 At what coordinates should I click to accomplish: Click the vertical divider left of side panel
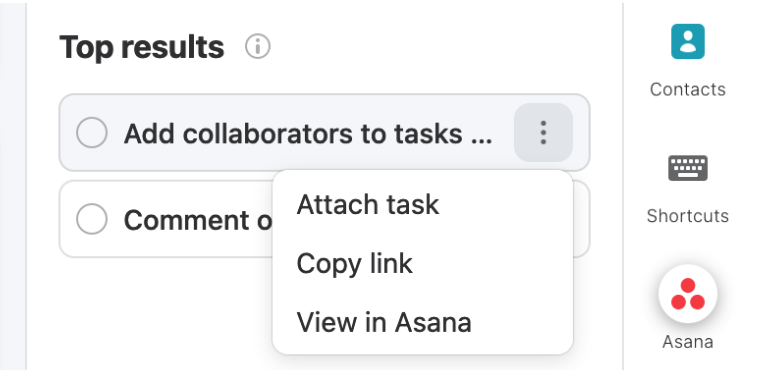click(623, 188)
